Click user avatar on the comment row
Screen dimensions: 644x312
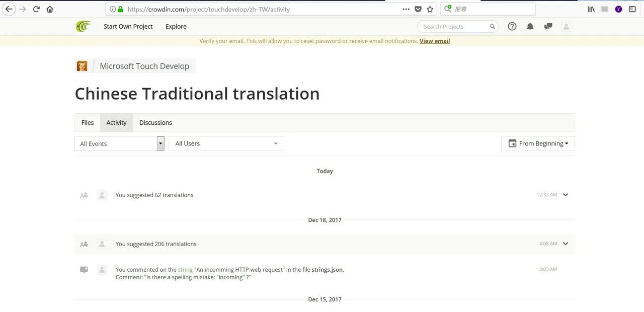coord(102,270)
